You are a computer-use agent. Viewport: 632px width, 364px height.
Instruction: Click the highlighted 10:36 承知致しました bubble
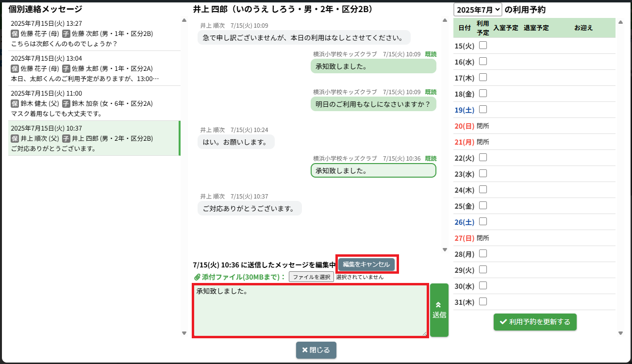tap(373, 170)
